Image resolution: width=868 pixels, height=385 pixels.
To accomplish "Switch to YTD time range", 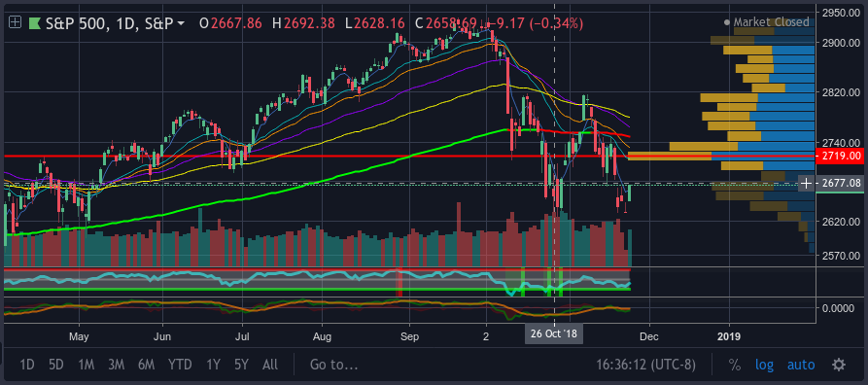I will click(x=180, y=365).
